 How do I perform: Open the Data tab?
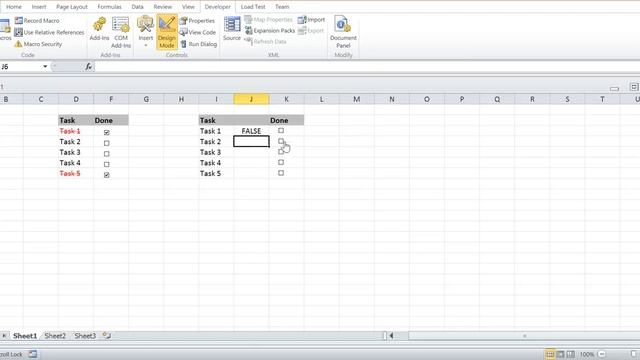[x=137, y=7]
